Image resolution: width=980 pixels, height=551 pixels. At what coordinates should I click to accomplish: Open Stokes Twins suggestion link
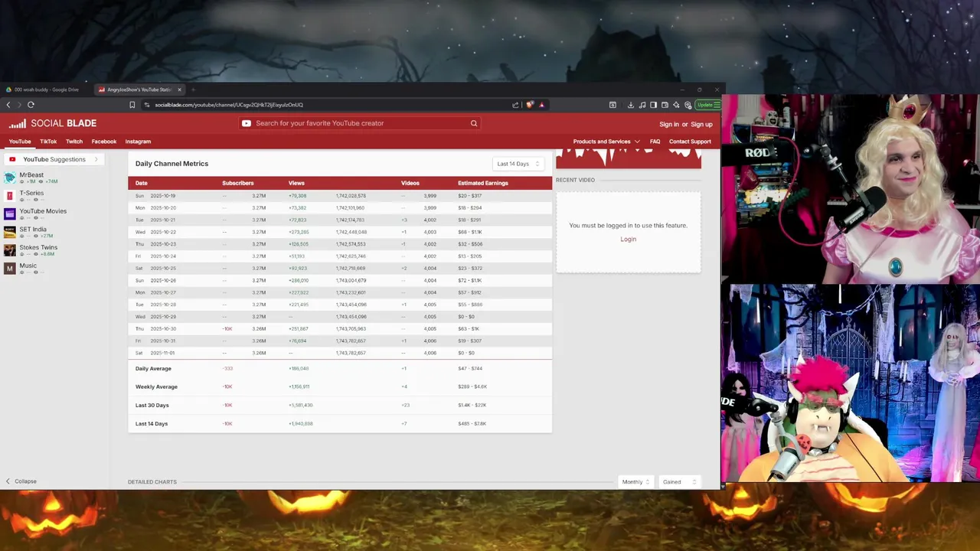click(38, 247)
